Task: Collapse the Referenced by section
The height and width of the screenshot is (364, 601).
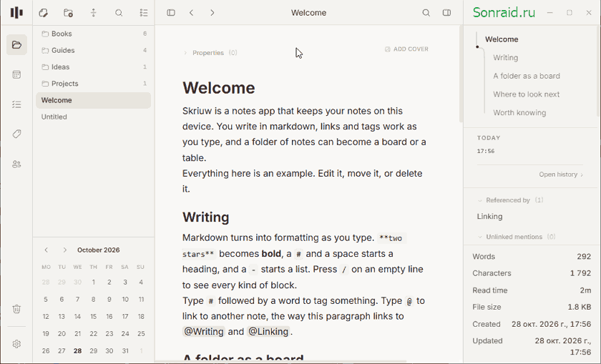Action: point(510,200)
